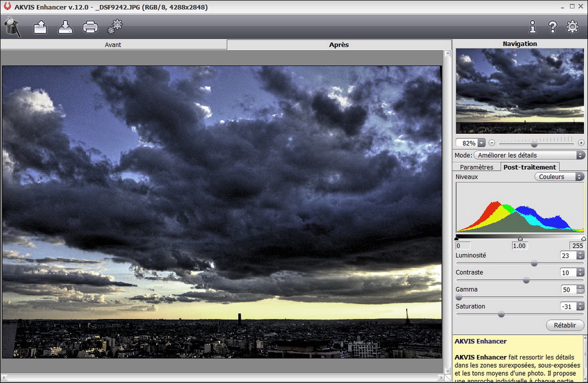This screenshot has width=588, height=383.
Task: Print the image with the printer icon
Action: [x=90, y=26]
